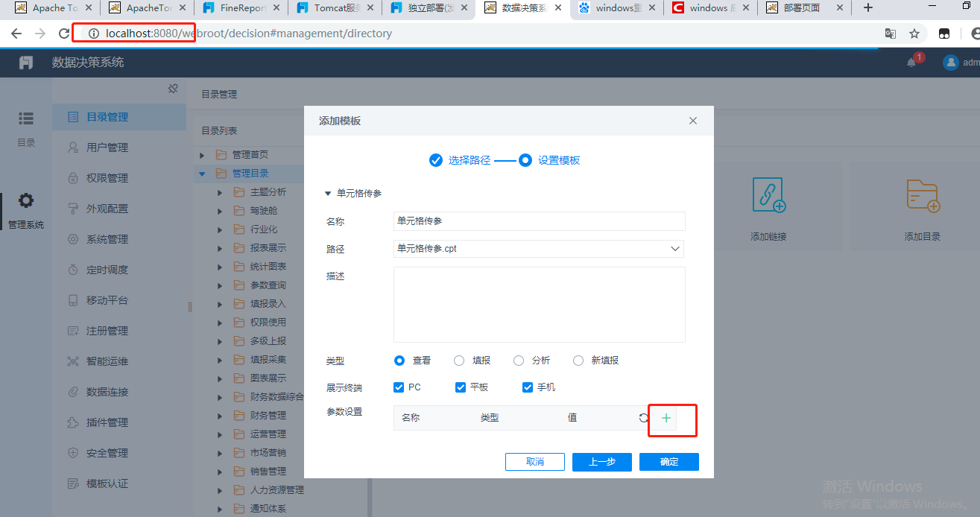Screen dimensions: 980x517
Task: Toggle the 手机 checkbox
Action: 528,387
